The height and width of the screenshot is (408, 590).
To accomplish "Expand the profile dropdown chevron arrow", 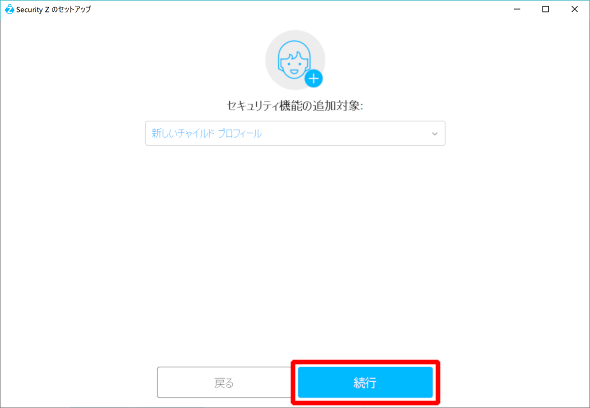I will pos(435,134).
